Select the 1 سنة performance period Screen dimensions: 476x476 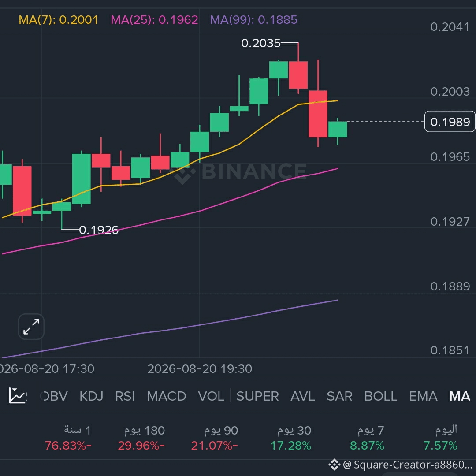click(68, 438)
